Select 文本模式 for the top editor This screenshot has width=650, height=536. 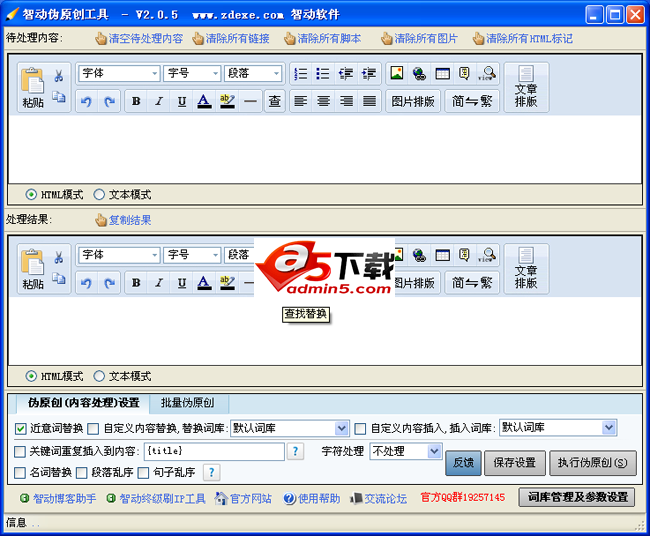[99, 194]
